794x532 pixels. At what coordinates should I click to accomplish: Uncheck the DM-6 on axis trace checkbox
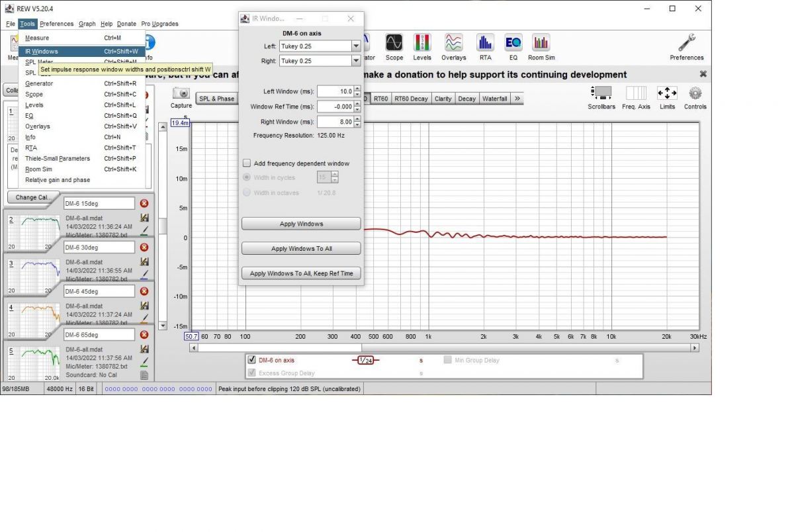click(x=251, y=360)
